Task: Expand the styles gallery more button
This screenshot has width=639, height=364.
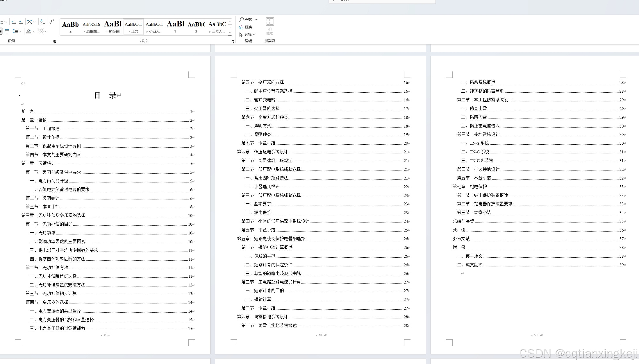Action: click(x=230, y=33)
